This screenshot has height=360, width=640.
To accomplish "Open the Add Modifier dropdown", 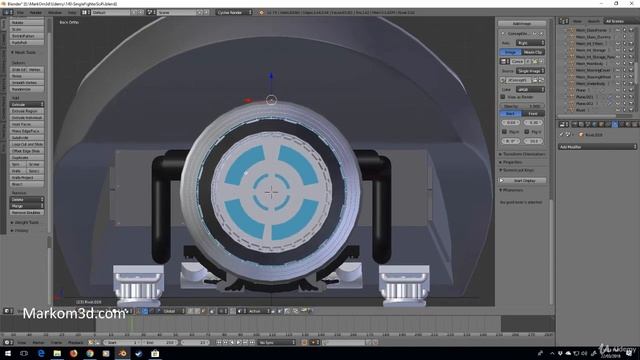I will click(598, 147).
